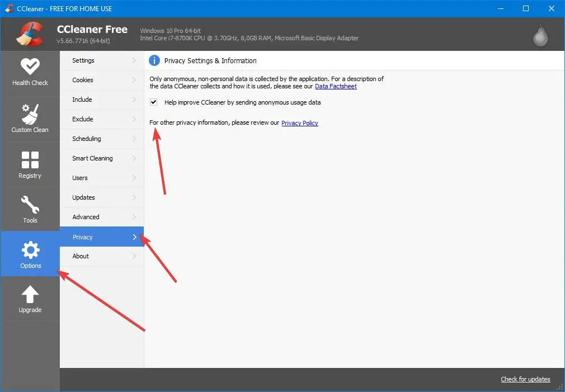Screen dimensions: 565x392
Task: Open the Cookies options page
Action: pos(102,80)
